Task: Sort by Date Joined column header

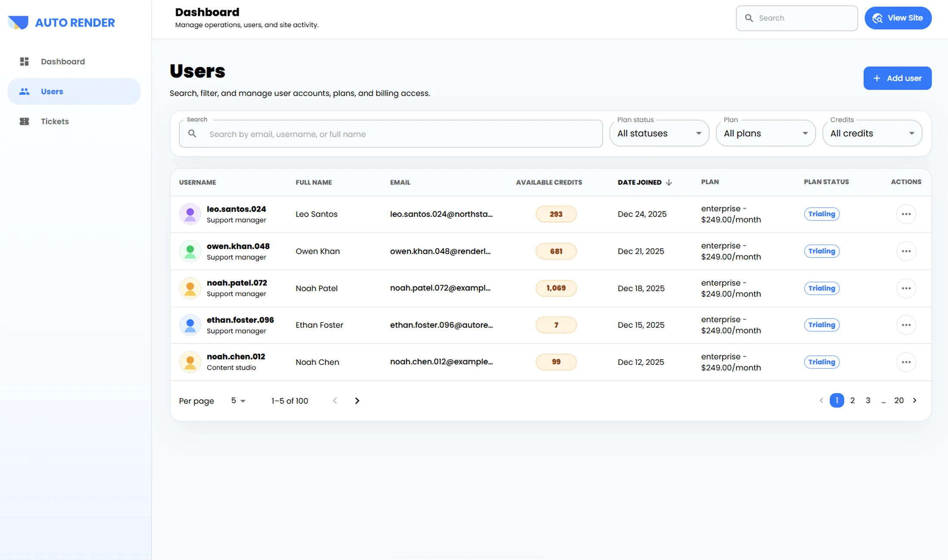Action: pos(639,182)
